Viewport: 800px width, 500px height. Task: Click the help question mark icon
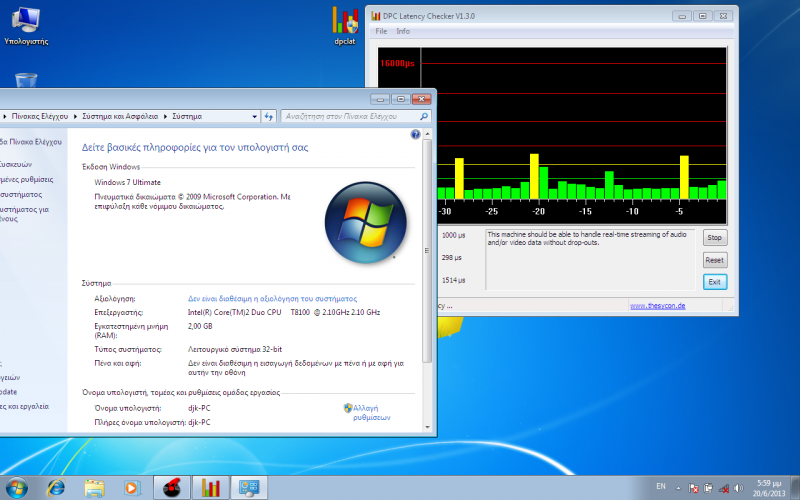[x=415, y=134]
